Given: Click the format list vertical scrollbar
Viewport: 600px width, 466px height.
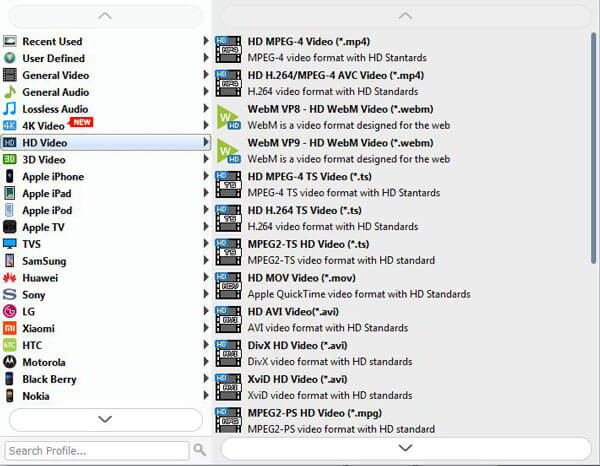Looking at the screenshot, I should [593, 148].
